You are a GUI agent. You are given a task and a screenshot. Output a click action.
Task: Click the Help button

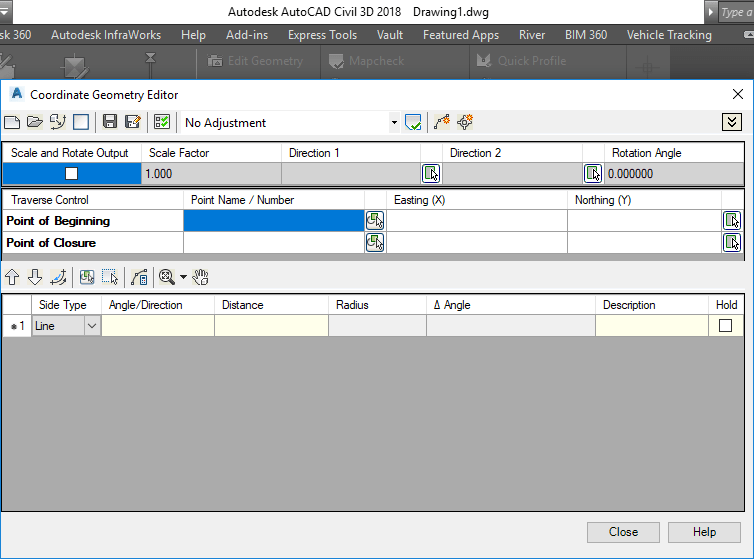(x=704, y=532)
